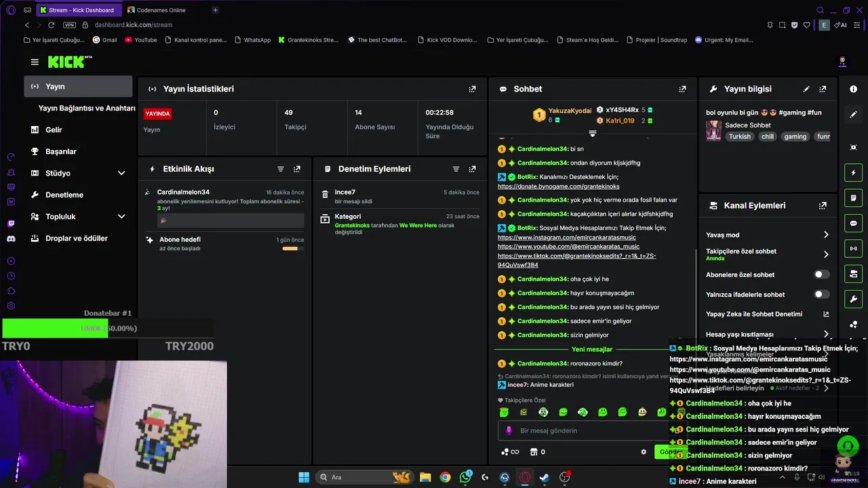Click the Abone hedefi progress bar
The width and height of the screenshot is (868, 488).
(x=293, y=249)
